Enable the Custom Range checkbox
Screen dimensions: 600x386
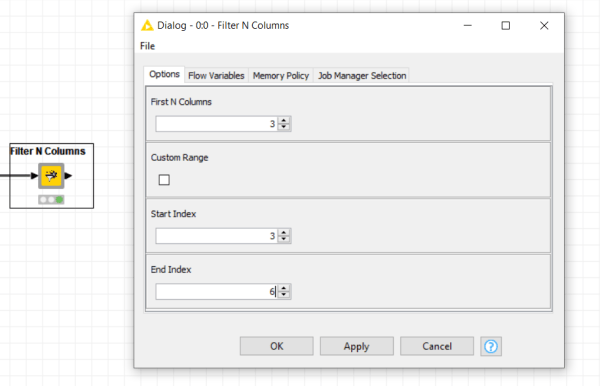coord(164,180)
